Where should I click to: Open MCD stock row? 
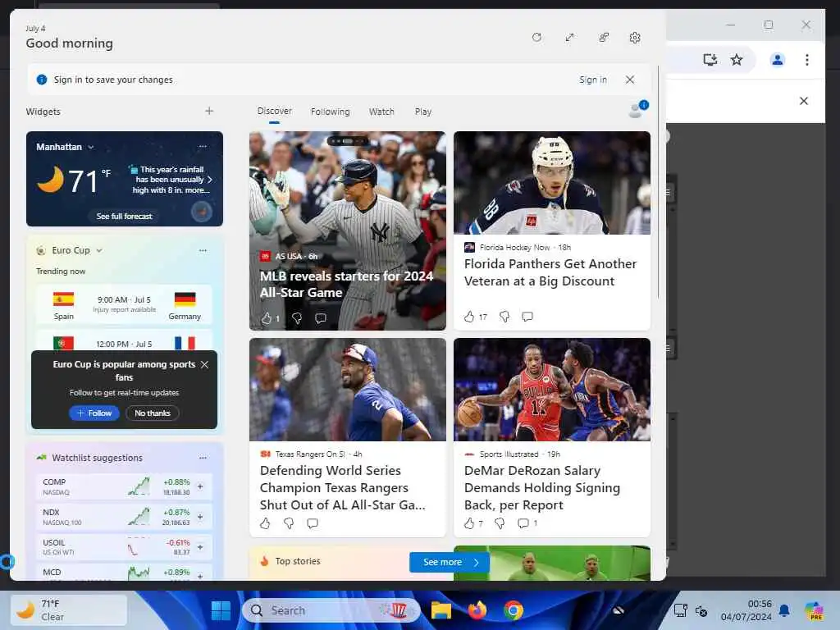(125, 573)
